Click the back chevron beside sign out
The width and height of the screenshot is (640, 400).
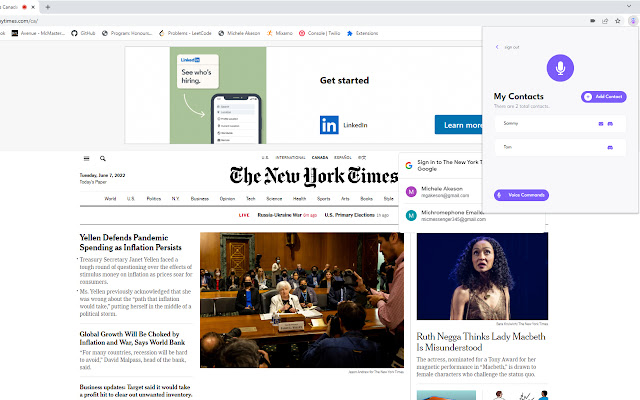click(497, 47)
